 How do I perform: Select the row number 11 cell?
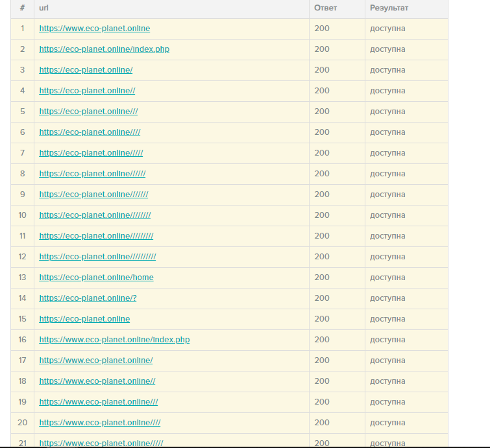[23, 236]
